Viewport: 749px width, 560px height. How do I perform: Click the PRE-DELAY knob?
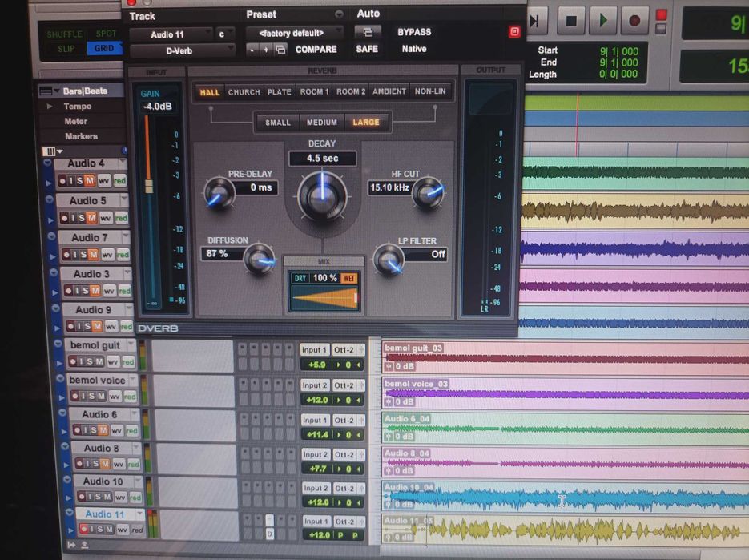(x=219, y=193)
